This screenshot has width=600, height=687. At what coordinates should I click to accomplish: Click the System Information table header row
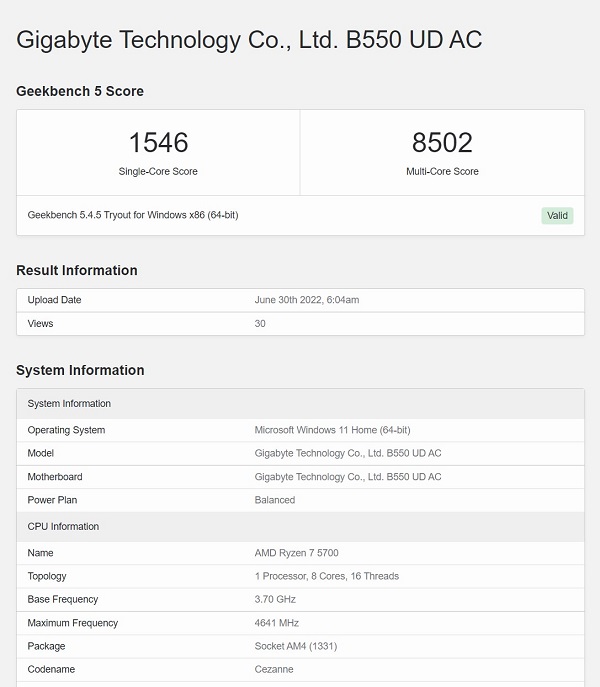(x=300, y=404)
